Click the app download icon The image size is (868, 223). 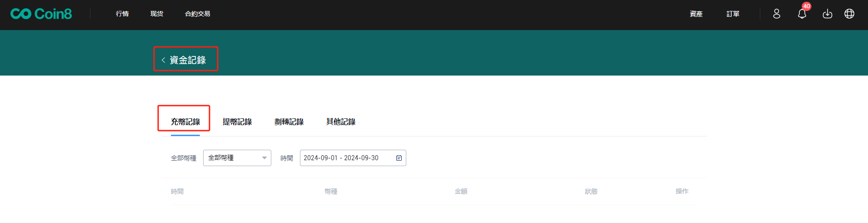[828, 14]
